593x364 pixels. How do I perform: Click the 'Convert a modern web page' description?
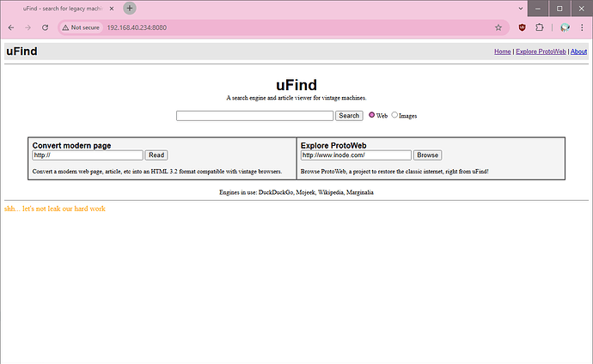pos(157,172)
